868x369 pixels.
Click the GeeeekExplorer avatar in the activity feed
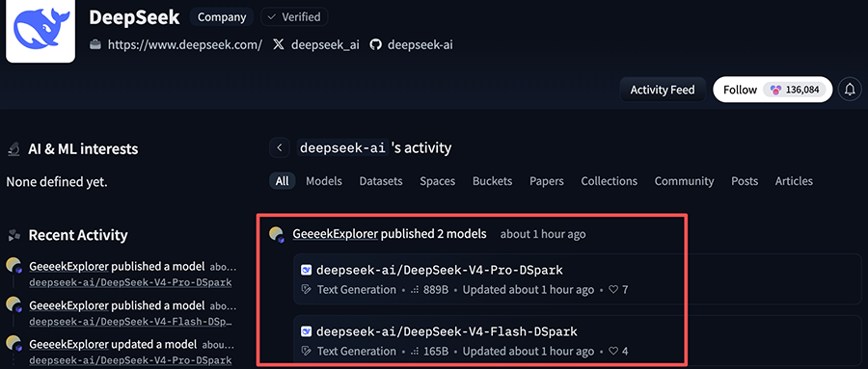(x=277, y=234)
